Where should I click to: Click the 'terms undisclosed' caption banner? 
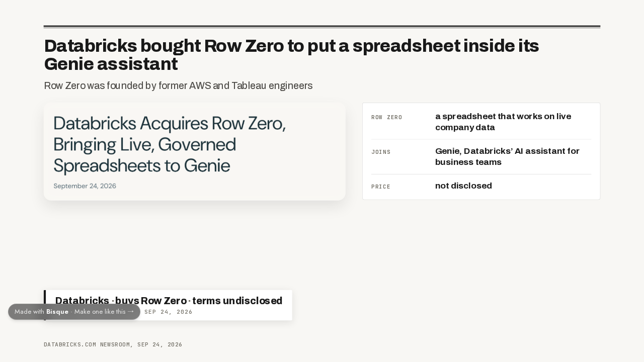click(x=169, y=305)
